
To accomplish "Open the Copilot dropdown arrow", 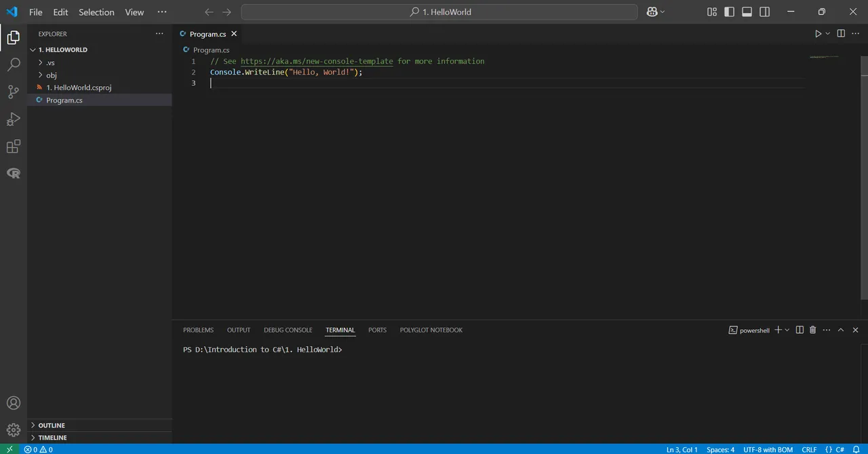I will [663, 12].
